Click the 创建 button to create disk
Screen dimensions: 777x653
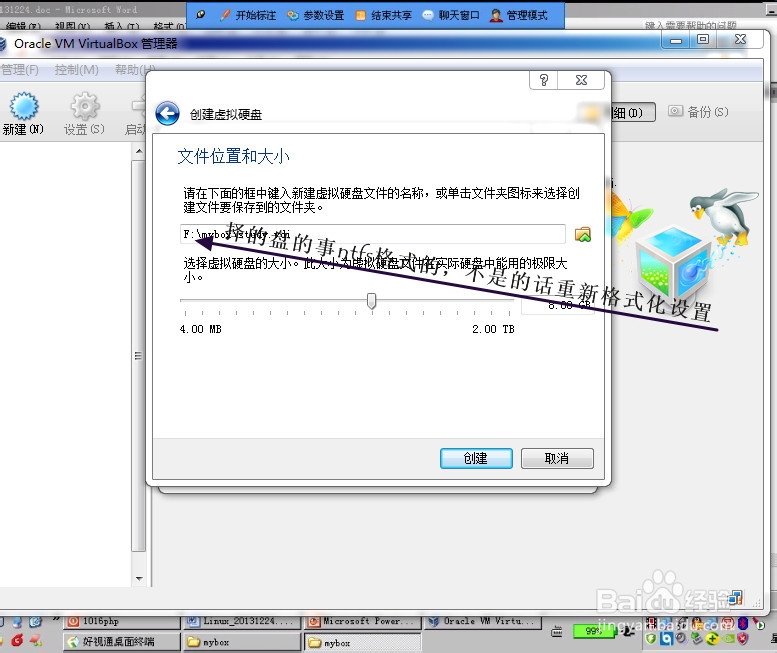click(476, 458)
